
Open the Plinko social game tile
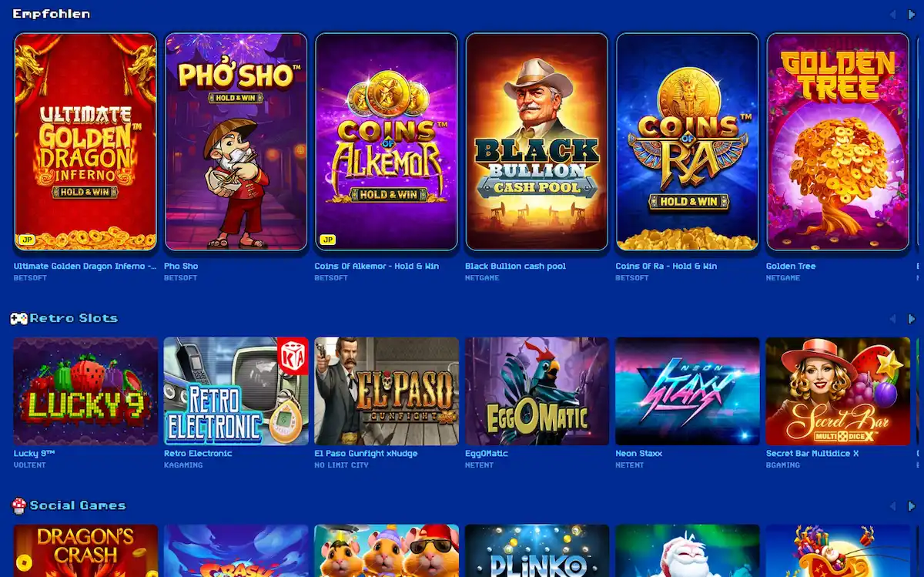537,551
